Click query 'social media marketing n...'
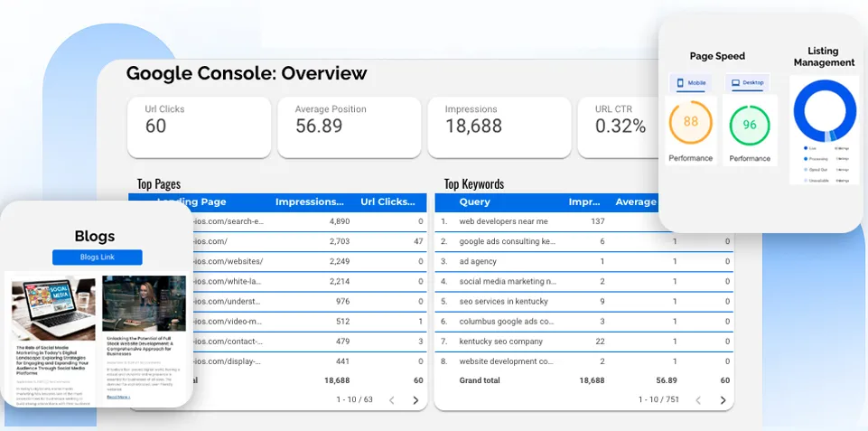This screenshot has height=431, width=868. pos(508,281)
